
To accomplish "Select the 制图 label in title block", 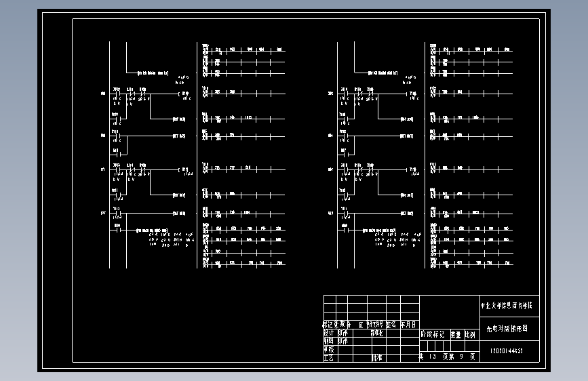I will coord(329,341).
